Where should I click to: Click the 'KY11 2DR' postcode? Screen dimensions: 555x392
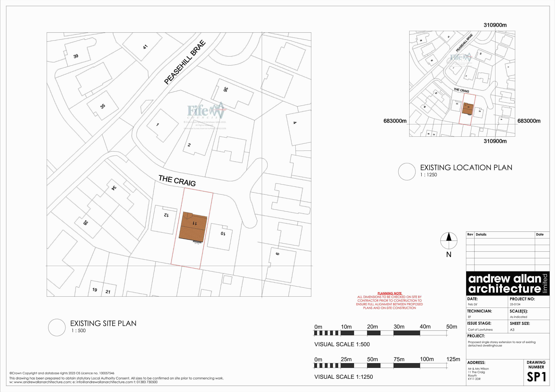tap(474, 379)
